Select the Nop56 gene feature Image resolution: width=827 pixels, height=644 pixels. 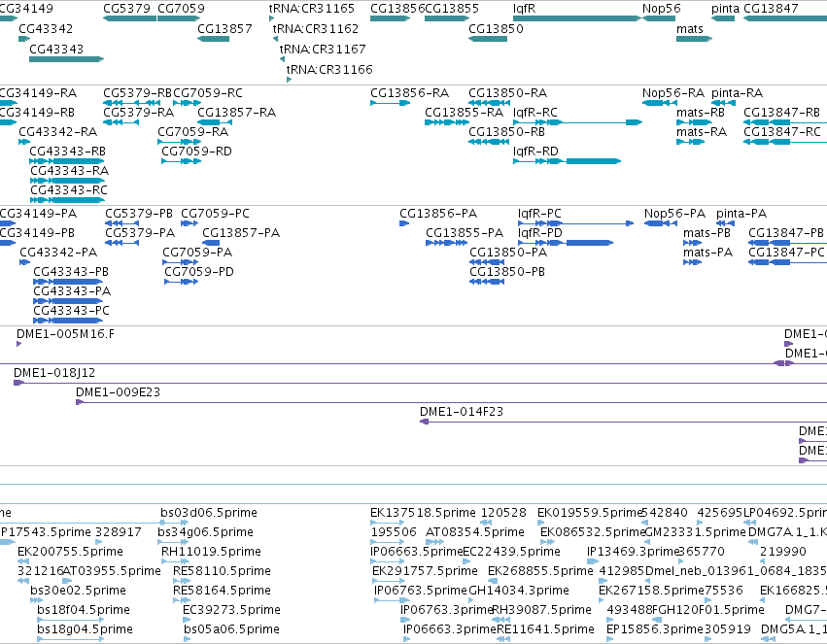(659, 18)
